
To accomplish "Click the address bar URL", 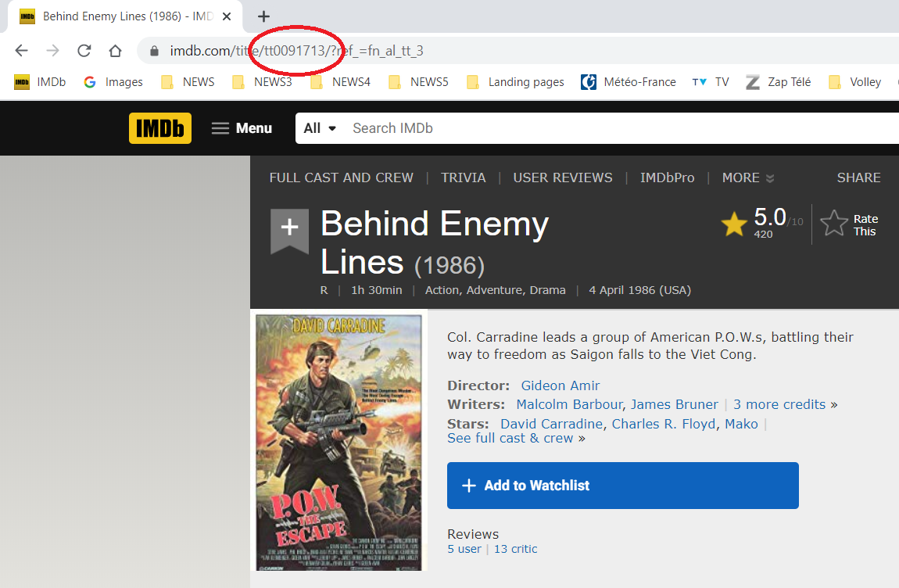I will (296, 51).
